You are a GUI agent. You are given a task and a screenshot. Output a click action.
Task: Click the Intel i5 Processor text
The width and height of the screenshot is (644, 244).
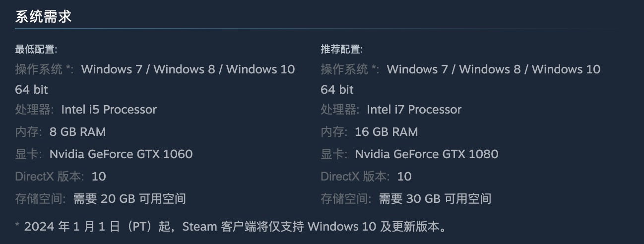click(109, 110)
